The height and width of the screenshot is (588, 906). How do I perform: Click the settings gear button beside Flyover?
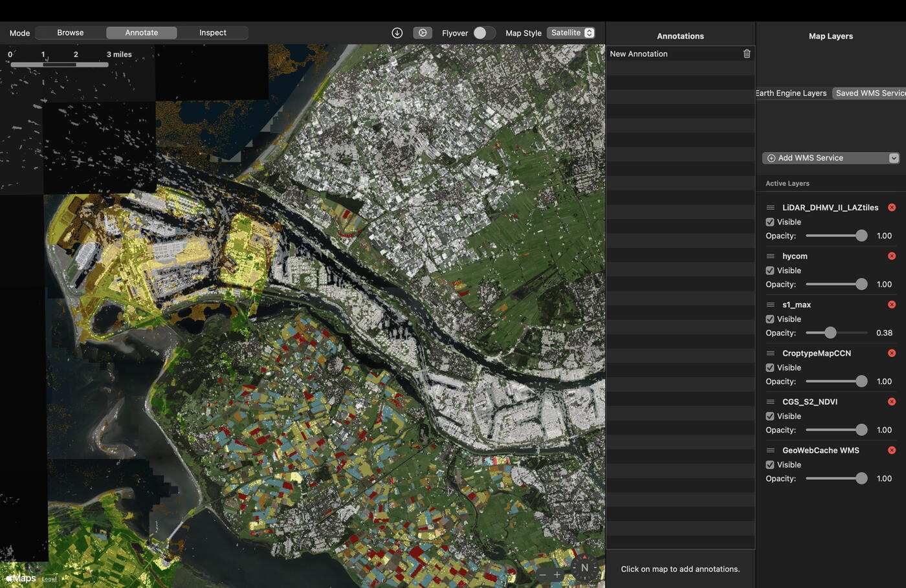tap(423, 33)
